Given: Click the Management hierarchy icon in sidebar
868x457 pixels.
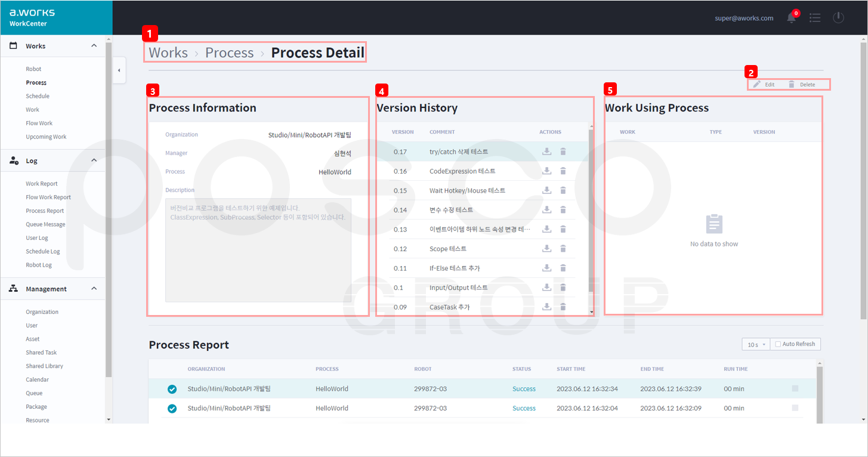Looking at the screenshot, I should 13,289.
